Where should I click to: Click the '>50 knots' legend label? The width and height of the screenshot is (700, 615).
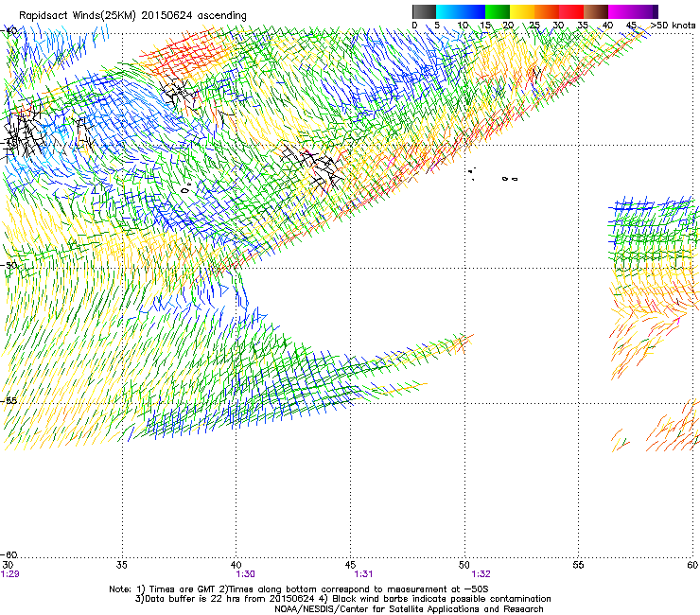(673, 26)
